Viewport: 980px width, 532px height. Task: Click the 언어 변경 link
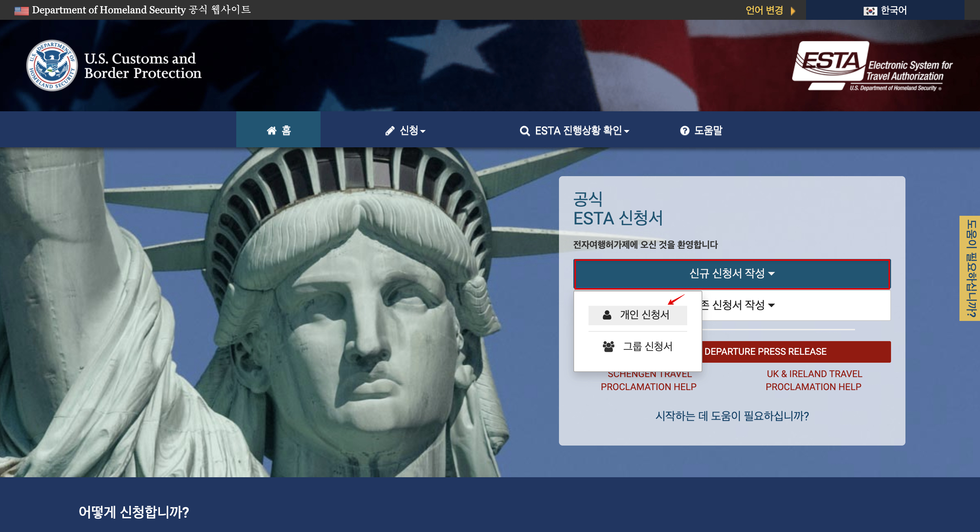[x=764, y=10]
